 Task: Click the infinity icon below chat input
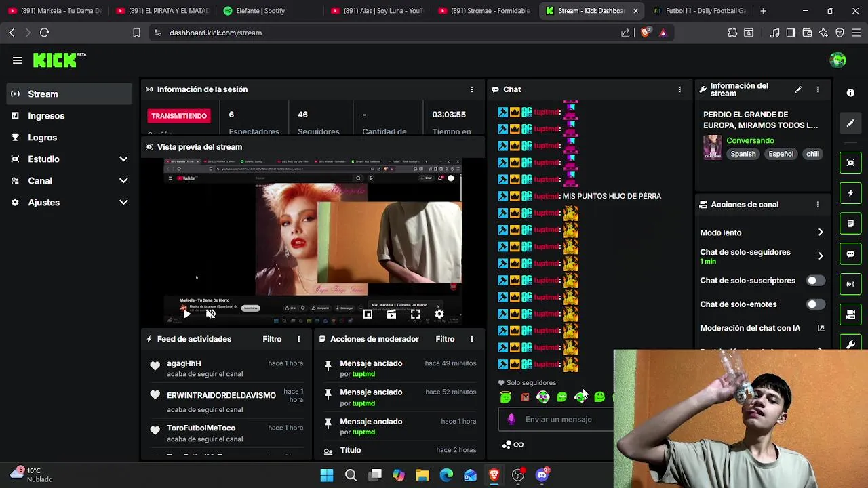click(519, 445)
